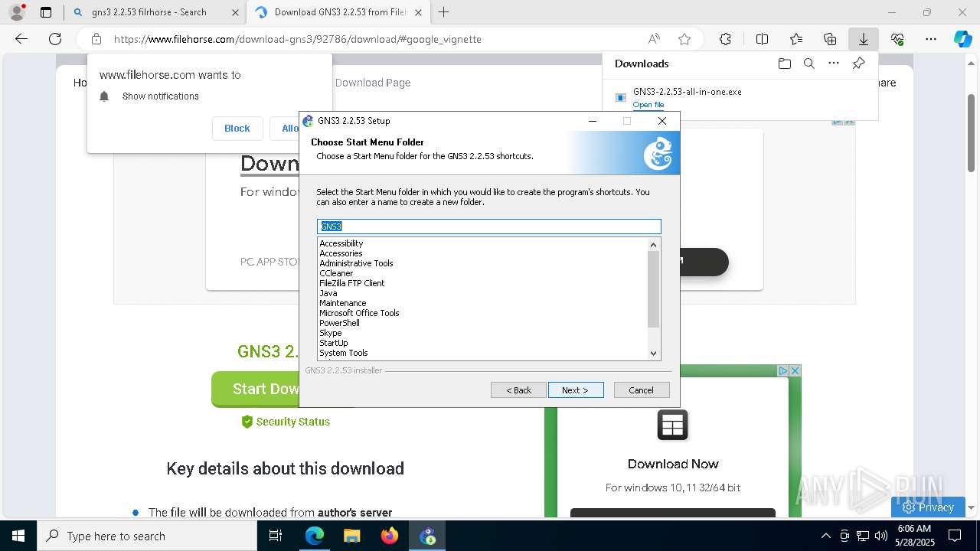This screenshot has width=980, height=551.
Task: Close the green advertisement with X icon
Action: pyautogui.click(x=795, y=370)
